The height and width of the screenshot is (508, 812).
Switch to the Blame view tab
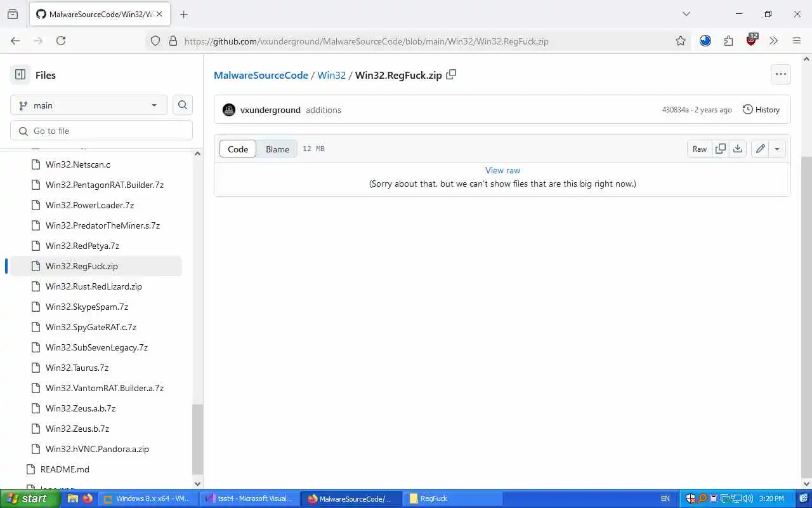tap(277, 149)
